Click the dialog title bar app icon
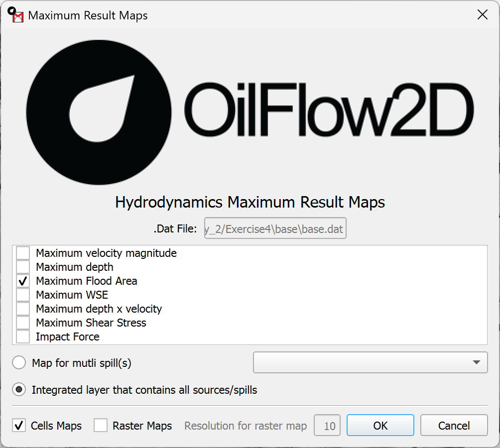The height and width of the screenshot is (448, 500). tap(15, 14)
